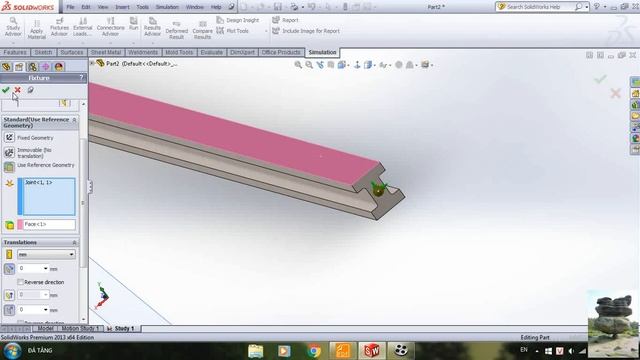Open the DisplayManager tab icon
This screenshot has height=360, width=640.
59,67
